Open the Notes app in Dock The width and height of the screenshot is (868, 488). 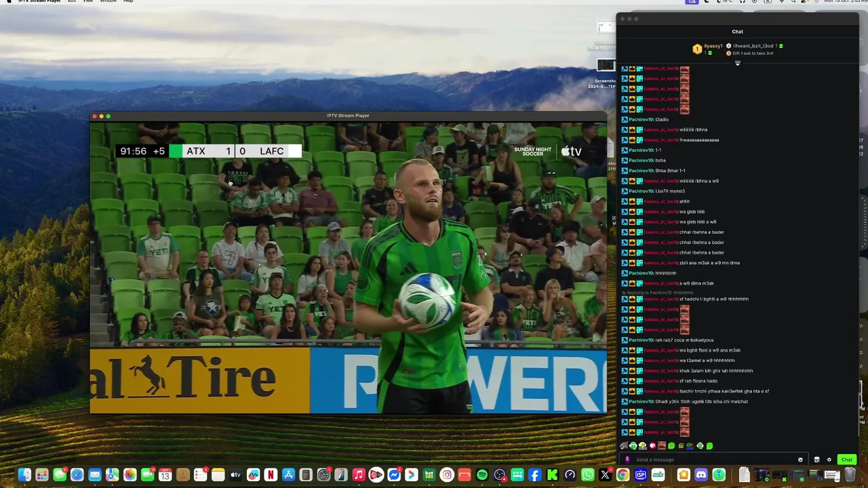click(218, 475)
